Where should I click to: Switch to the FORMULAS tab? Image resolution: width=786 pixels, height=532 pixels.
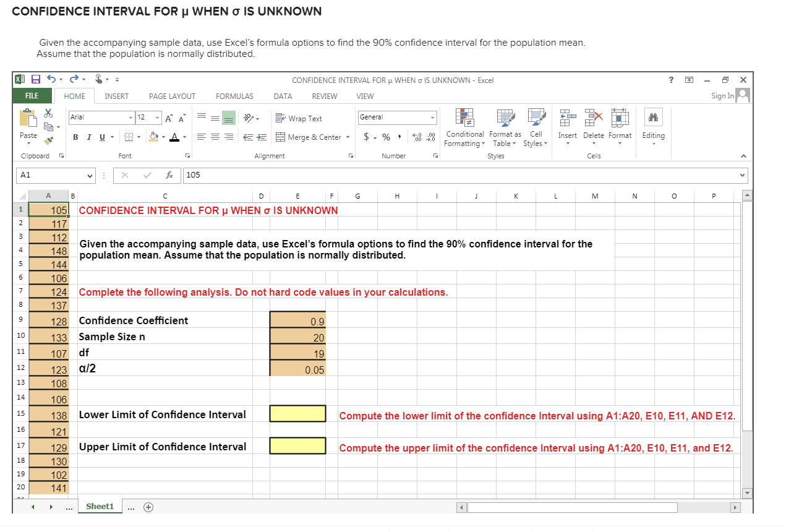(x=234, y=97)
